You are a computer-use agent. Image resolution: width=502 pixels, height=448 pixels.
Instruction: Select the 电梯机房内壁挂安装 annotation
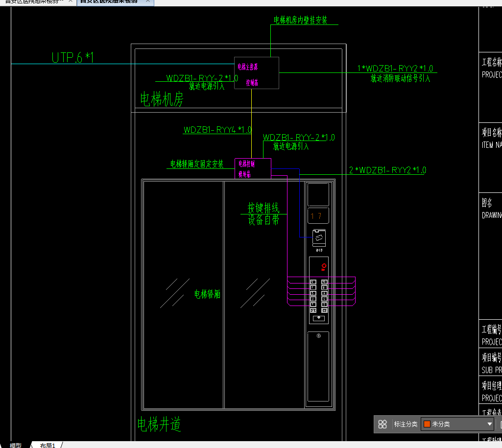300,20
